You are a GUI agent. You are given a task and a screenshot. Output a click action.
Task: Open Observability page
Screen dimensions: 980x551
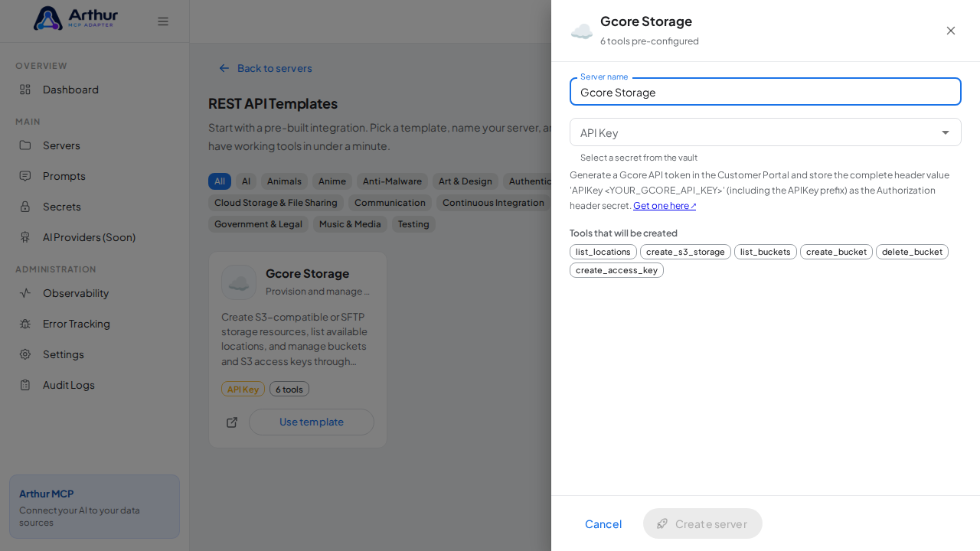[x=94, y=293]
